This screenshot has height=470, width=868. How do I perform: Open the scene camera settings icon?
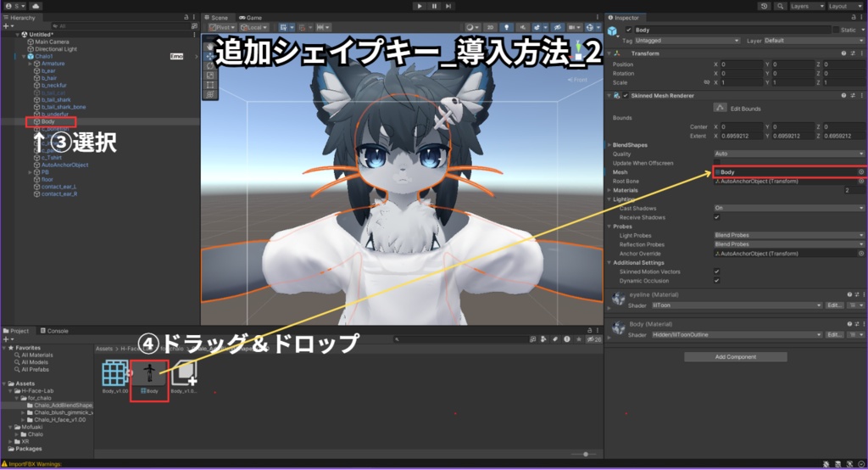coord(574,27)
